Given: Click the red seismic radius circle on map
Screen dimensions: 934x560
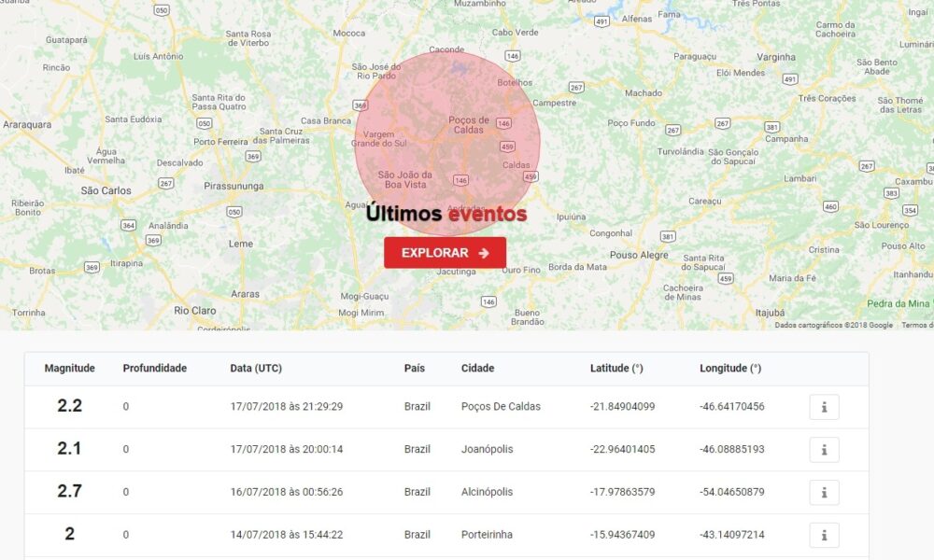Looking at the screenshot, I should pos(446,144).
